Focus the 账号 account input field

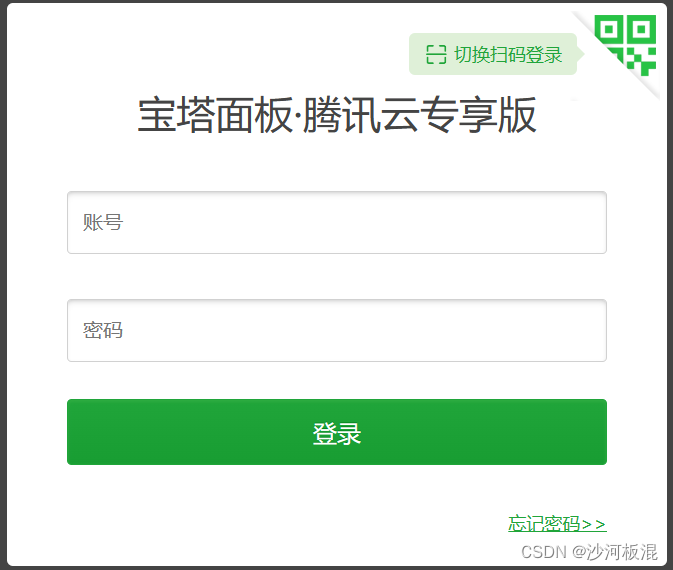click(x=337, y=222)
